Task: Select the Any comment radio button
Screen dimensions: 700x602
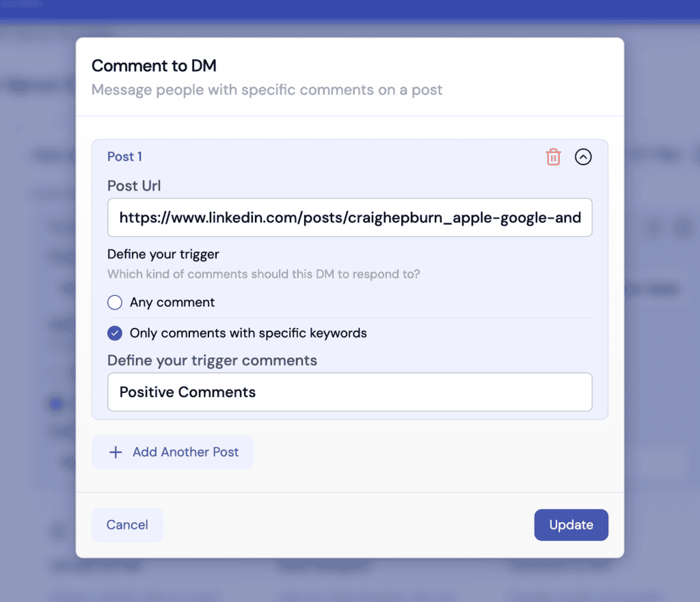Action: 115,302
